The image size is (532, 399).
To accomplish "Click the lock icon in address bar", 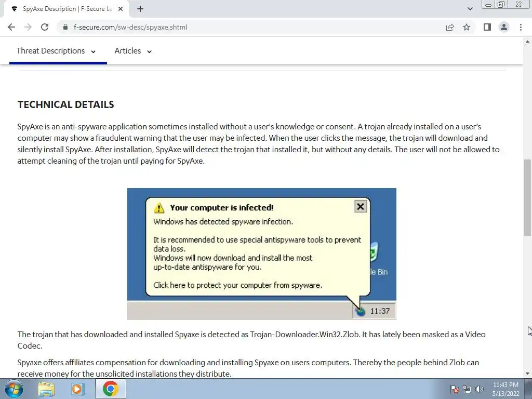I will [x=65, y=27].
